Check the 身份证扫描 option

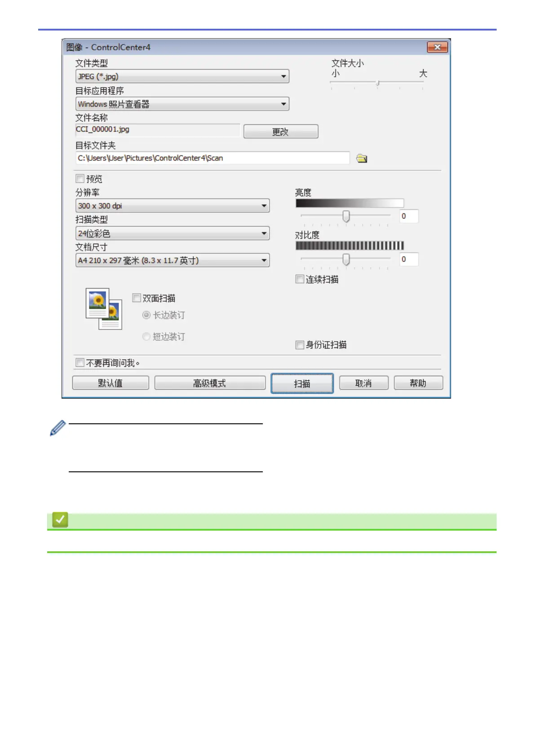coord(300,345)
